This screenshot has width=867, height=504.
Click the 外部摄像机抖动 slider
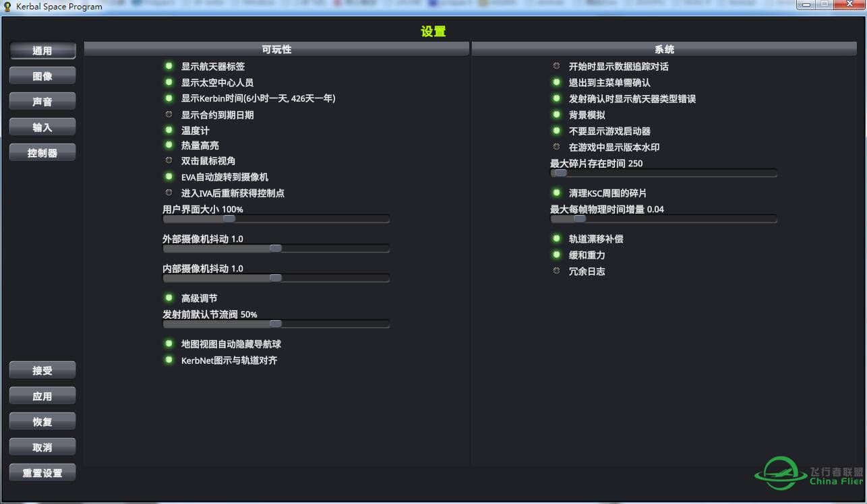(276, 248)
